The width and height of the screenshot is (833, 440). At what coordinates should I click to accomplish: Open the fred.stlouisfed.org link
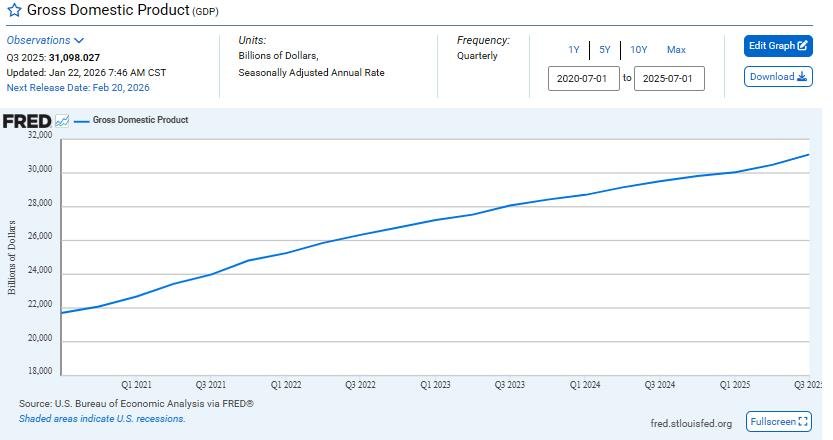coord(690,424)
